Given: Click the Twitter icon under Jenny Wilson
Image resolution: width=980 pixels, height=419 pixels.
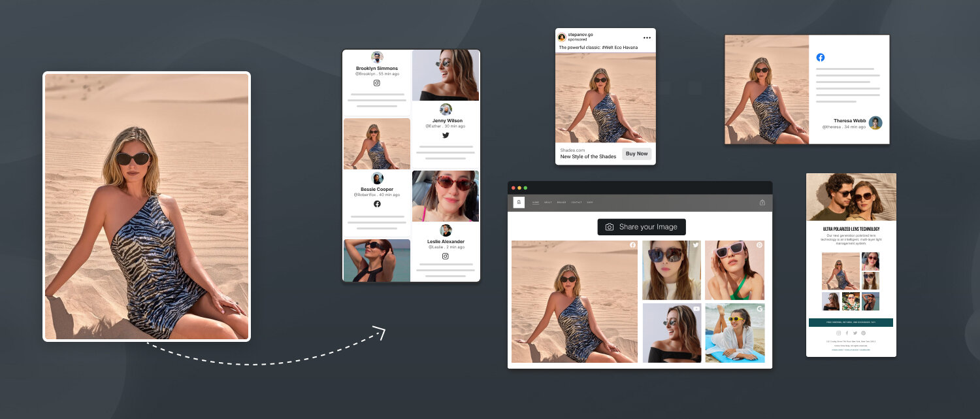Looking at the screenshot, I should (x=446, y=135).
